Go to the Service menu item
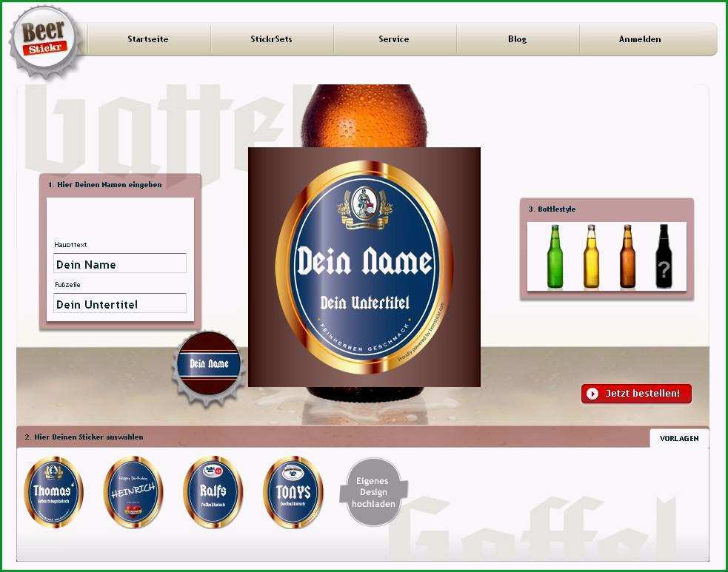This screenshot has height=572, width=728. click(x=394, y=39)
